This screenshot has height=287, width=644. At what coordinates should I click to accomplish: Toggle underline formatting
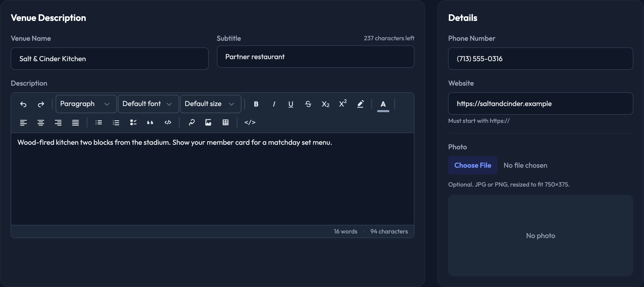pos(291,104)
